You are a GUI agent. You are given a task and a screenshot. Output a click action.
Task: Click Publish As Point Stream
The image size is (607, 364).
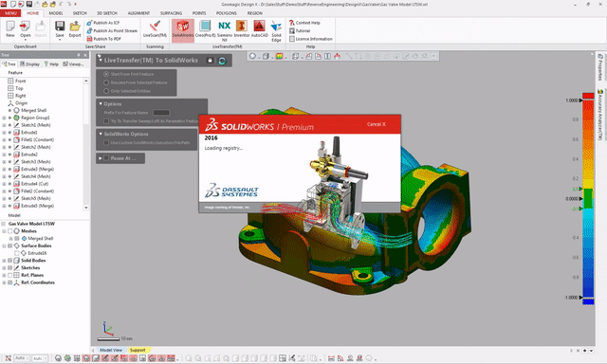pos(112,30)
